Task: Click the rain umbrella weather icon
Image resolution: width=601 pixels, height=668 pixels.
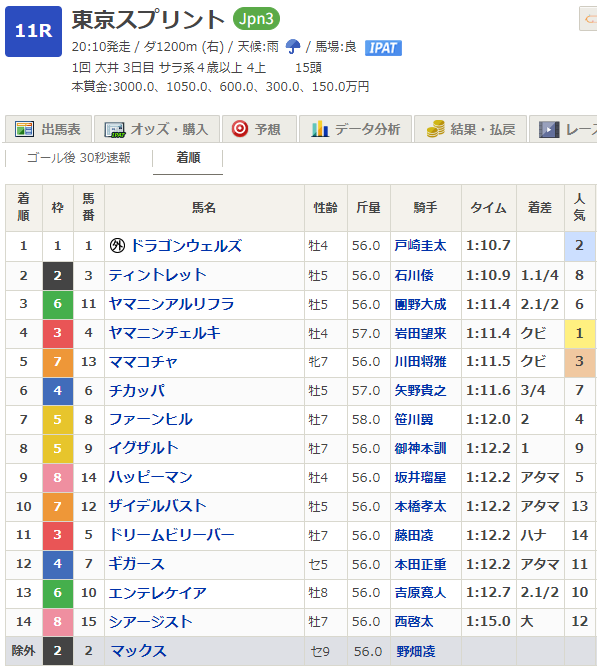Action: [x=293, y=46]
